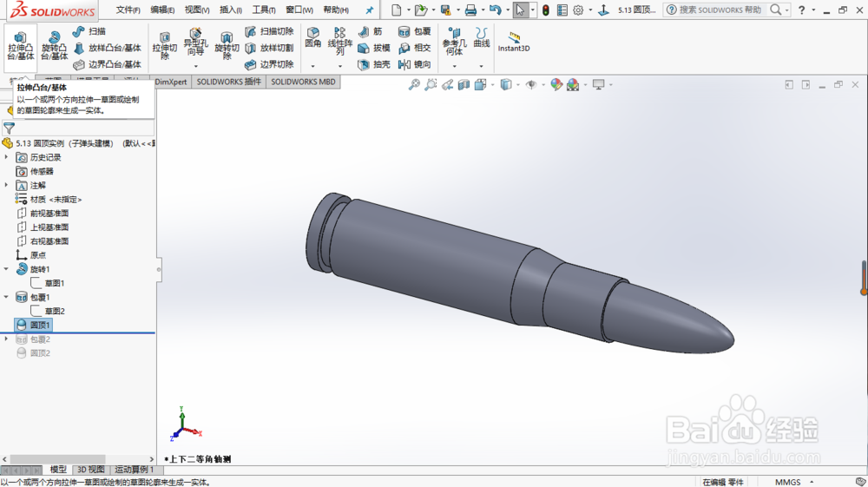Select the Rib (筋) tool
Image resolution: width=868 pixels, height=487 pixels.
(370, 31)
